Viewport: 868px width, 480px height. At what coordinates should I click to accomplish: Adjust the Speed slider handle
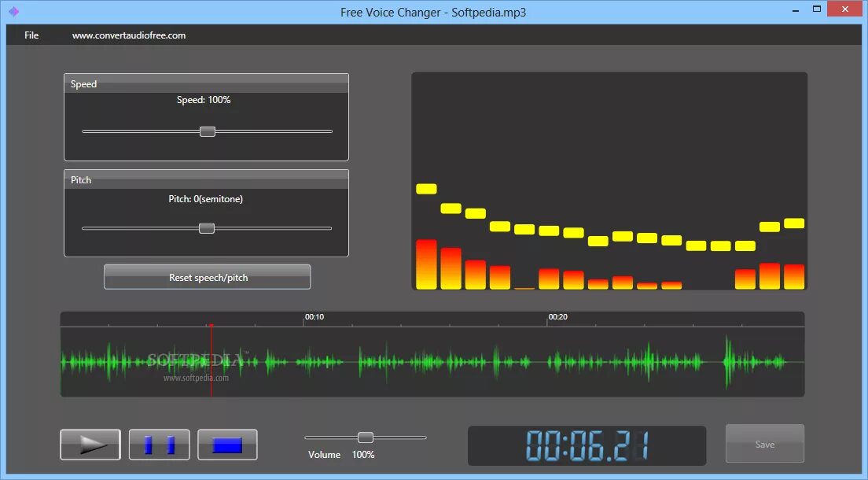pyautogui.click(x=207, y=131)
